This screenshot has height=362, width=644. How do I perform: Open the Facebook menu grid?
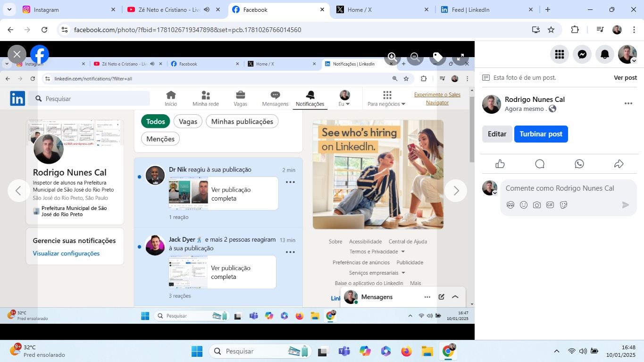[x=560, y=54]
